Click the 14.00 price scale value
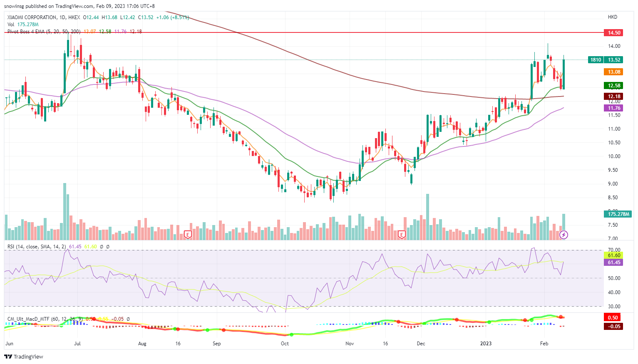The height and width of the screenshot is (364, 638). coord(614,46)
